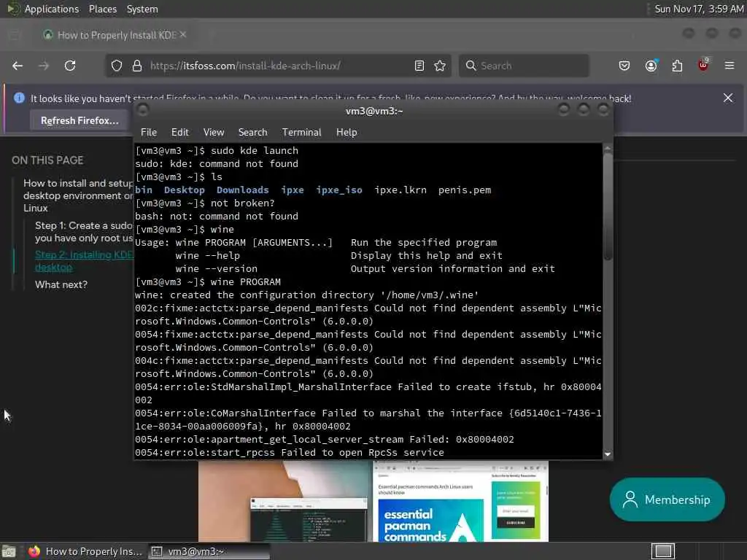Focus the Firefox search box

524,66
